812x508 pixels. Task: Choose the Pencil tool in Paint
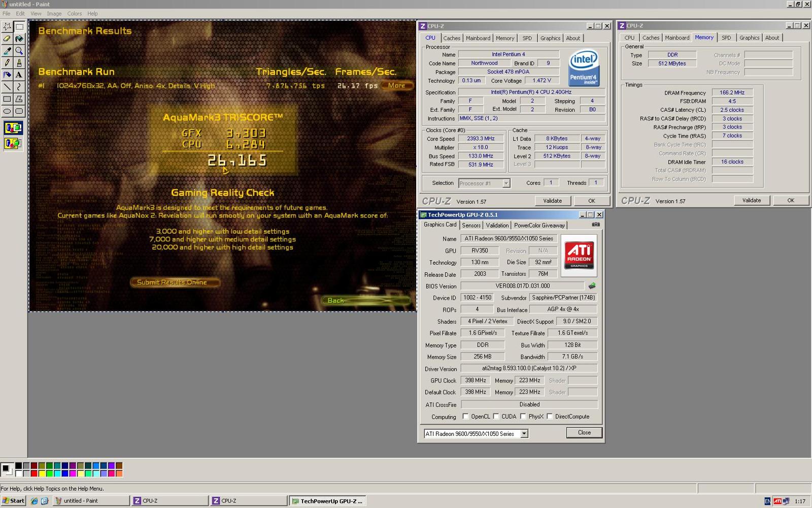click(x=7, y=63)
